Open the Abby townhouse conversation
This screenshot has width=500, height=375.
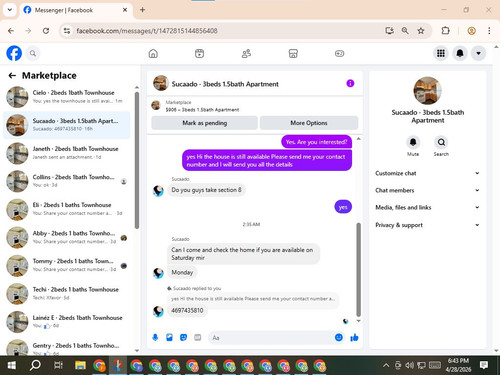[x=67, y=237]
